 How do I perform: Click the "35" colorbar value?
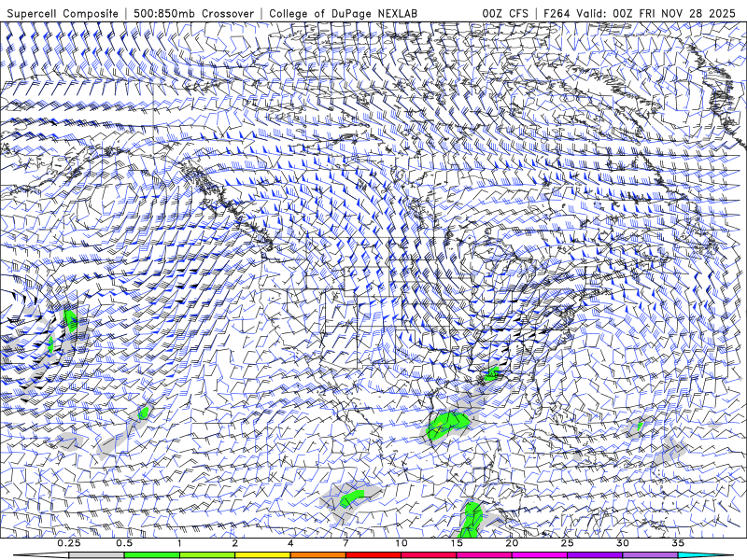[678, 543]
